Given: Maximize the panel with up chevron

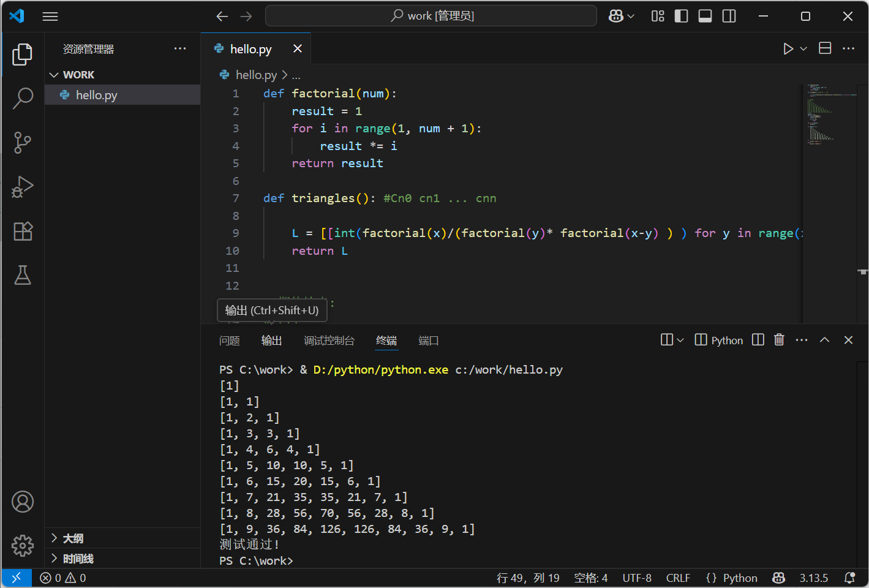Looking at the screenshot, I should (x=825, y=340).
